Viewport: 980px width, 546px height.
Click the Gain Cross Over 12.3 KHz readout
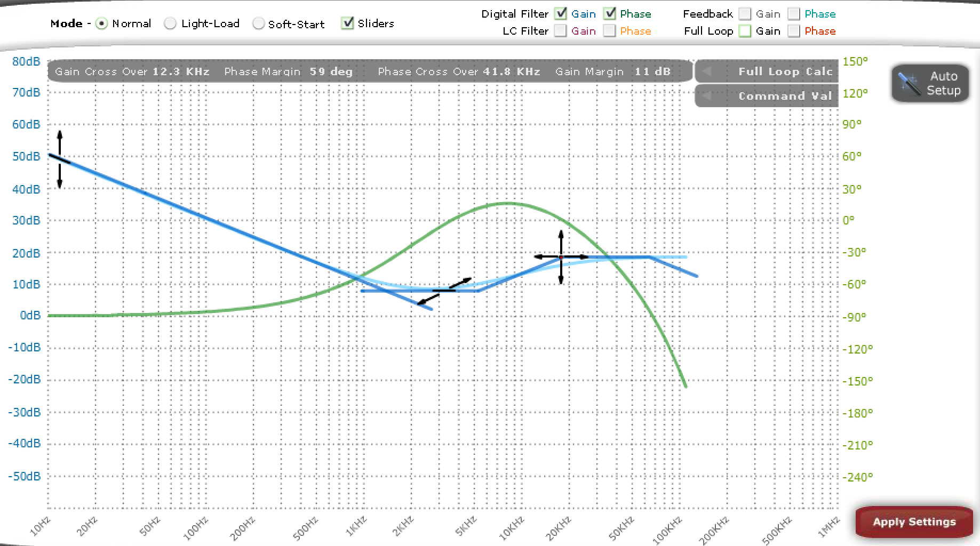pos(132,71)
